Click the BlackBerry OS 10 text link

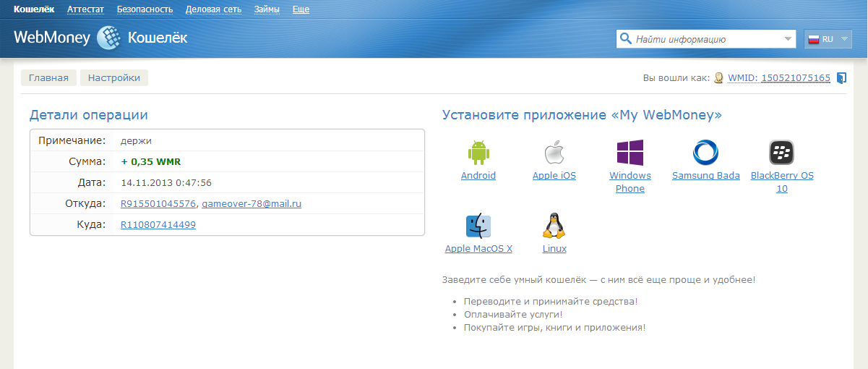tap(782, 182)
